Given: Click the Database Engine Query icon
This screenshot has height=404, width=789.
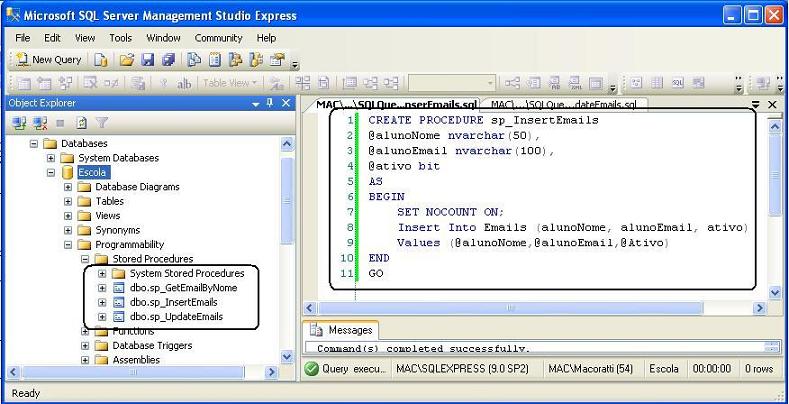Looking at the screenshot, I should (x=101, y=60).
